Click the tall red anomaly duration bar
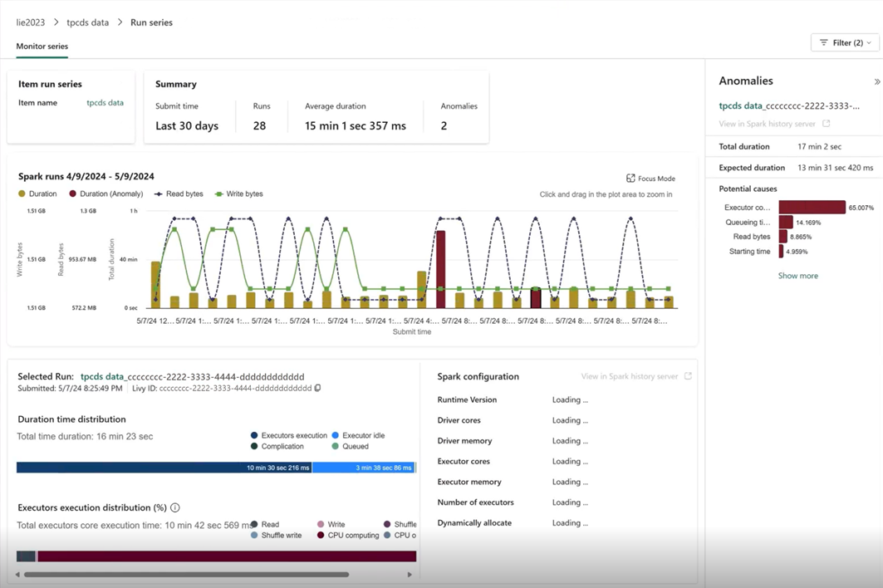The width and height of the screenshot is (883, 588). 440,268
